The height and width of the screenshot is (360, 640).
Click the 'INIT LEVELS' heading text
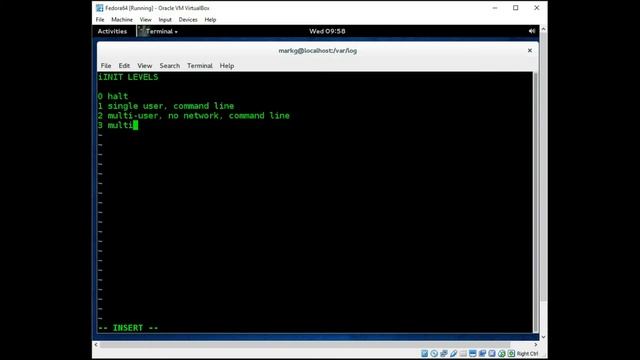pyautogui.click(x=130, y=77)
